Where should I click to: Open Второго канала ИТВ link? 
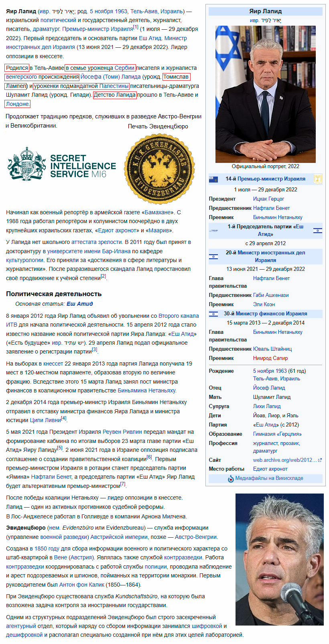click(102, 320)
